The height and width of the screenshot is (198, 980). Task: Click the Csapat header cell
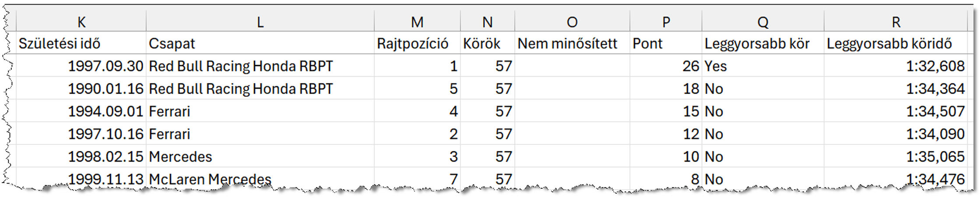(260, 43)
